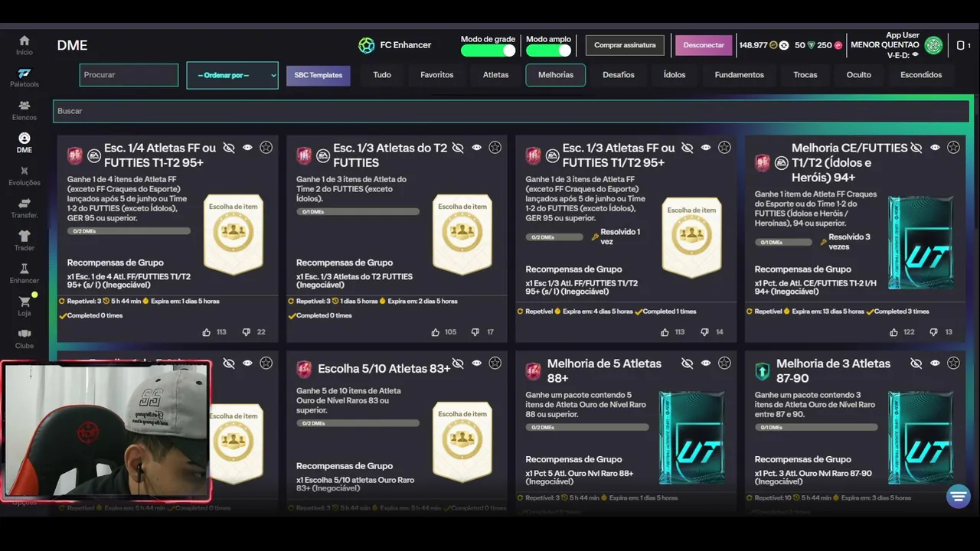The image size is (980, 551).
Task: Open the Loja store icon
Action: click(x=24, y=306)
